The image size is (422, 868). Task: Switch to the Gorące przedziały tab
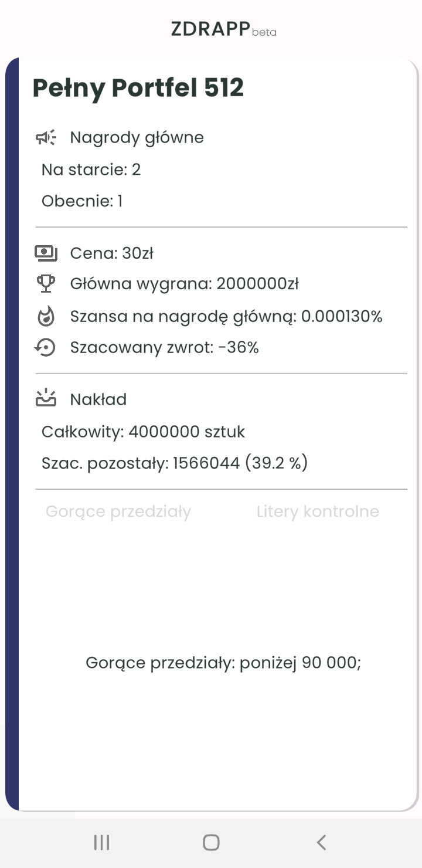(x=118, y=511)
